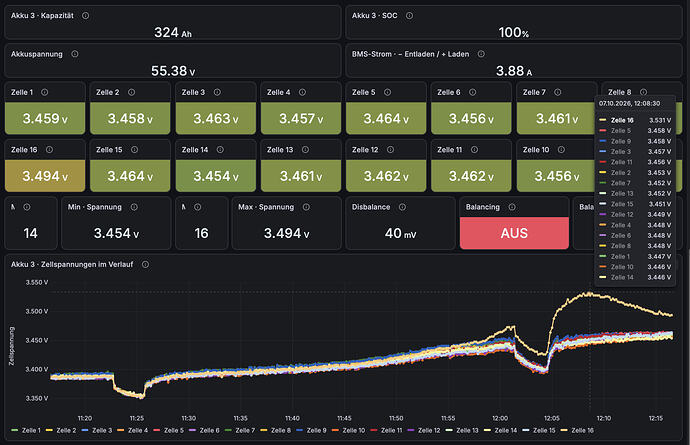Click the info icon of the panel showing 14

click(27, 207)
